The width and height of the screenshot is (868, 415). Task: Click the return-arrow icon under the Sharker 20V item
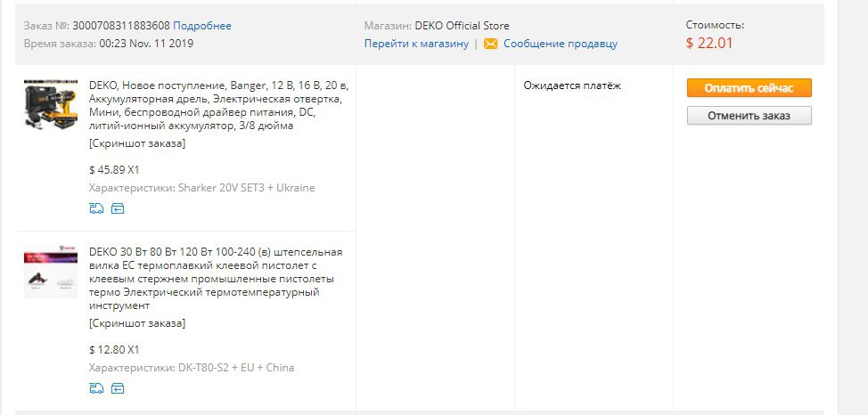coord(118,208)
